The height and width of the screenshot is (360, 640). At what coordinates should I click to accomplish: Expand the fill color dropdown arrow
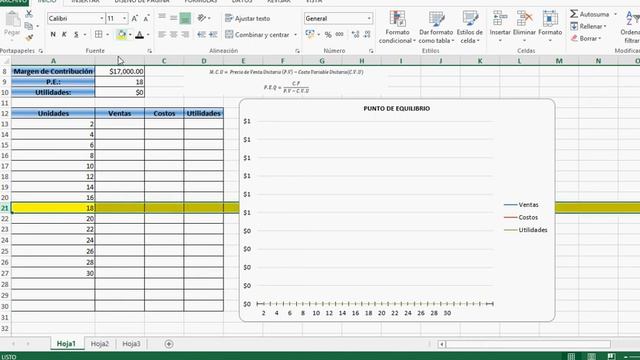pos(130,35)
